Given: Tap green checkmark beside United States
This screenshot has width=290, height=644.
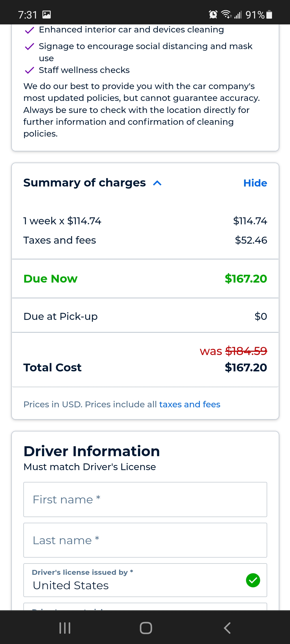Looking at the screenshot, I should coord(253,580).
